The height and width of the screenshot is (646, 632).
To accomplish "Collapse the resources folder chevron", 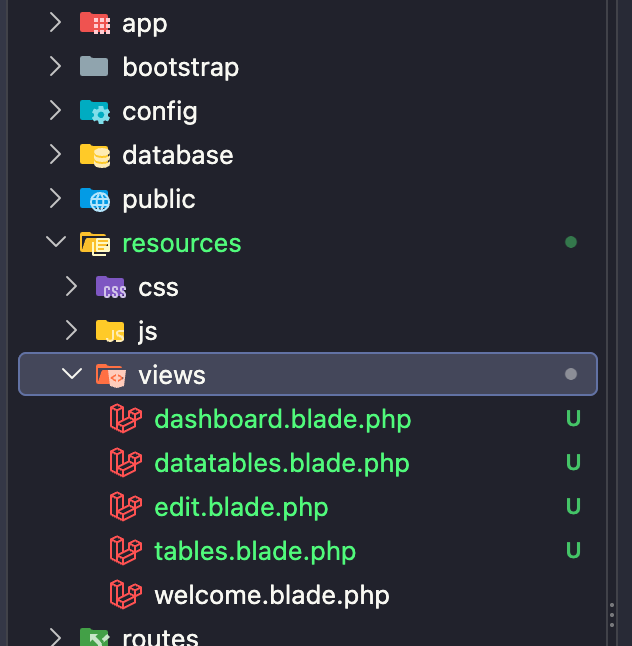I will [56, 242].
